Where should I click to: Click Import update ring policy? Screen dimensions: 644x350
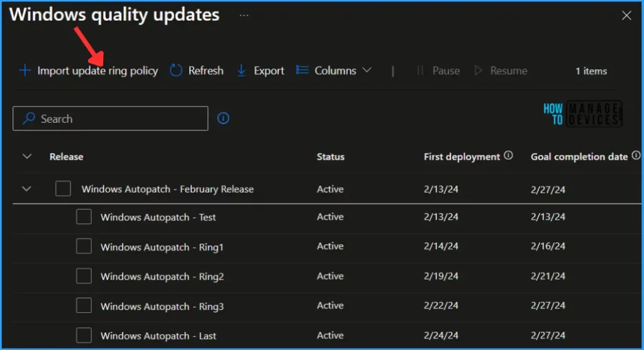coord(97,71)
